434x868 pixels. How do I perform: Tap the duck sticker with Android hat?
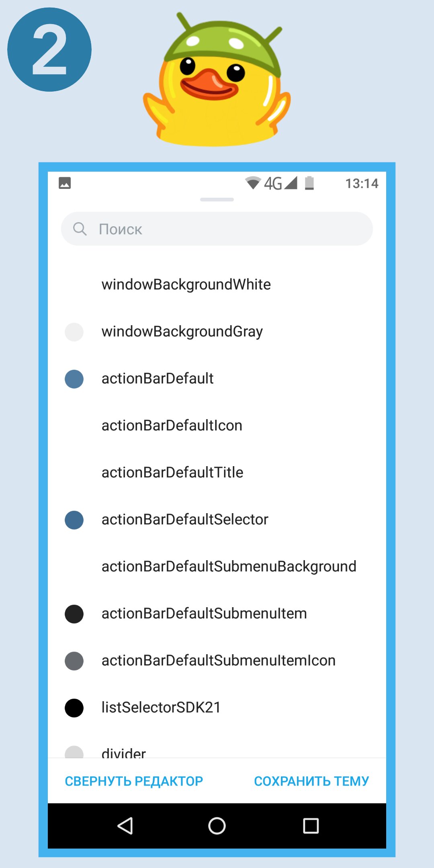[217, 80]
